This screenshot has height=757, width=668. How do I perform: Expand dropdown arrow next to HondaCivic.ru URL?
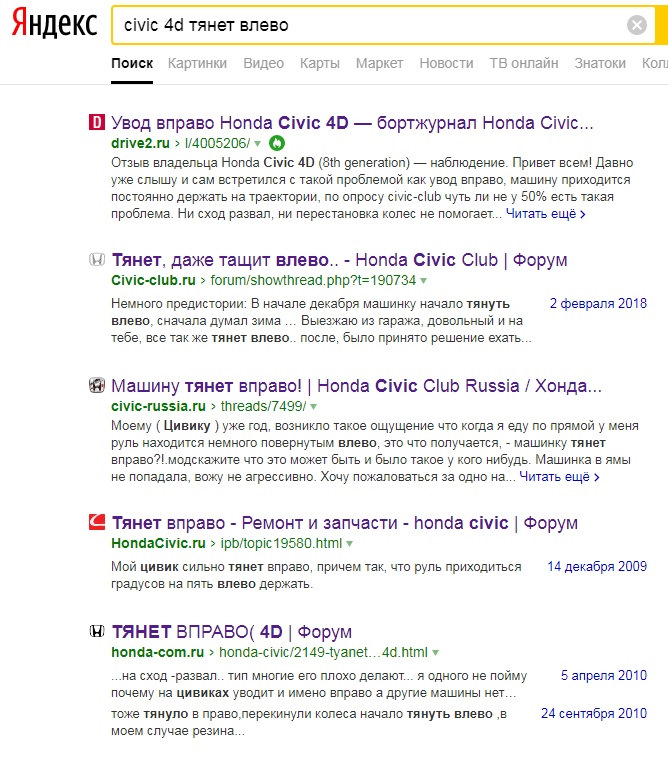349,544
